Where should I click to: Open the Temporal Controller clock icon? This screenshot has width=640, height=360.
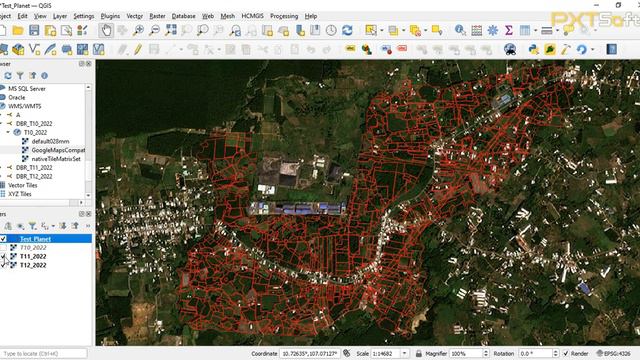tap(331, 31)
